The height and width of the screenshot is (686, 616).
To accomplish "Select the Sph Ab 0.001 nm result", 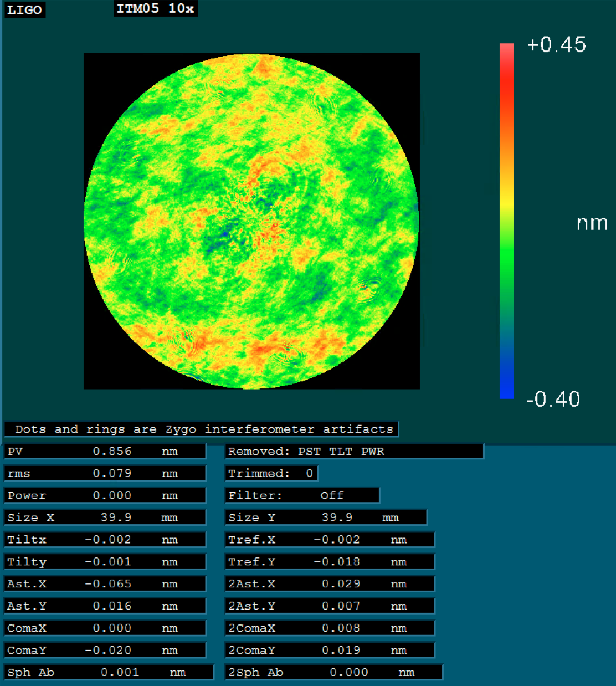I will [109, 672].
